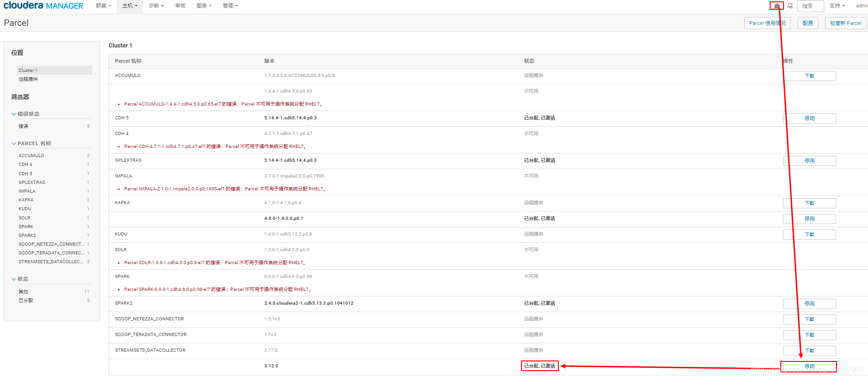Select version text 5.14.4-1.cdh5.14.4.p0.3 of CDH 5
The width and height of the screenshot is (868, 378).
click(x=291, y=118)
